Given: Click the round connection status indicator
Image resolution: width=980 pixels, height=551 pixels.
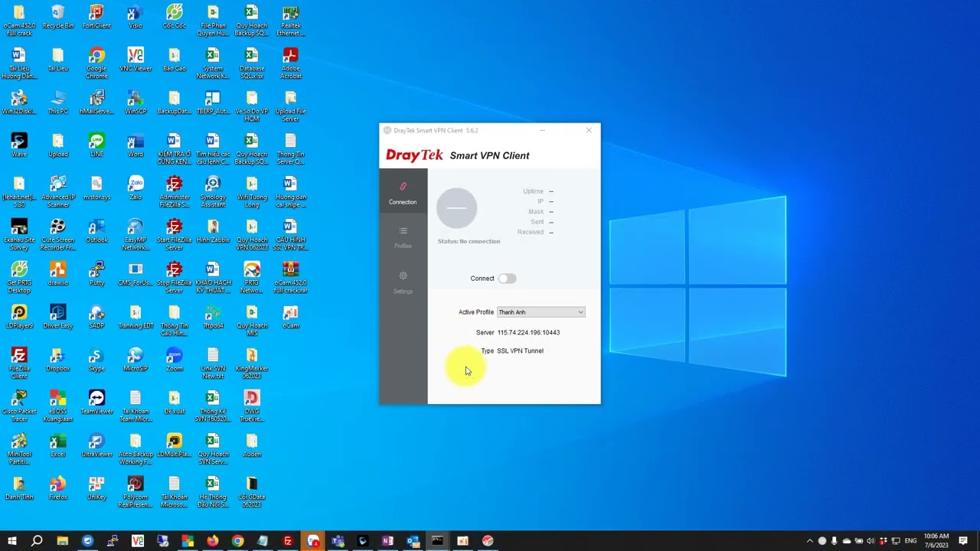Looking at the screenshot, I should tap(456, 208).
